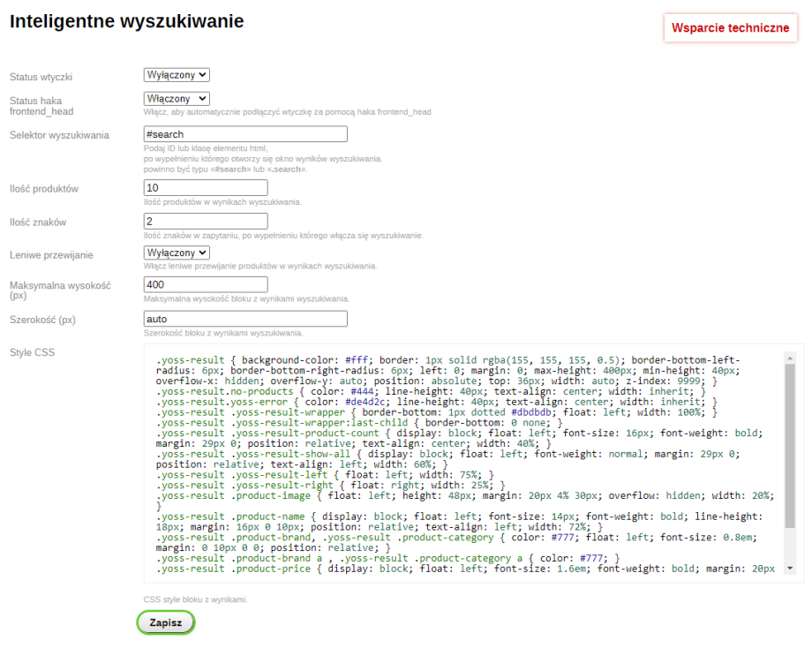The height and width of the screenshot is (656, 812).
Task: Click the Leniwe przewijanie label
Action: (x=51, y=255)
